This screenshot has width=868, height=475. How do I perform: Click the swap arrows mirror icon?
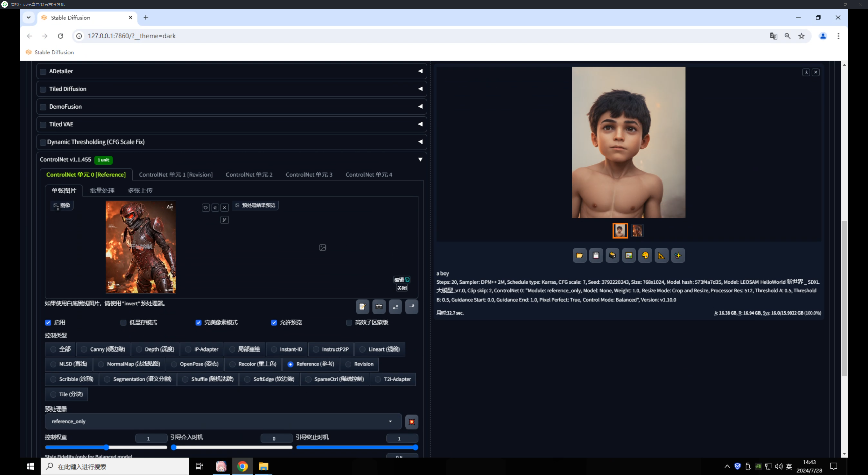(x=395, y=307)
